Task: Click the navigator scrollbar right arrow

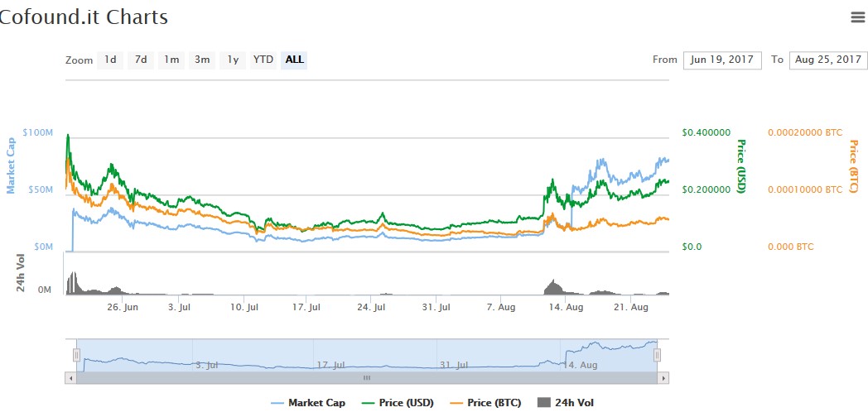Action: [663, 378]
